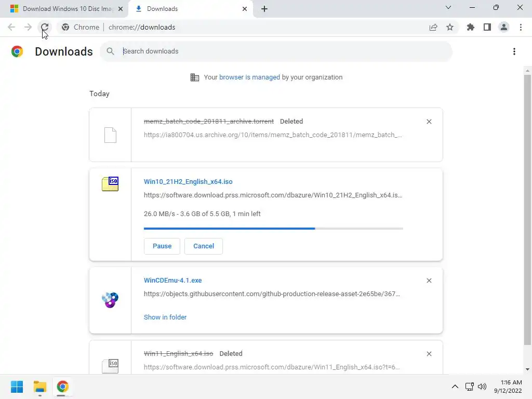Share this page icon in address bar
Viewport: 532px width, 399px height.
433,27
